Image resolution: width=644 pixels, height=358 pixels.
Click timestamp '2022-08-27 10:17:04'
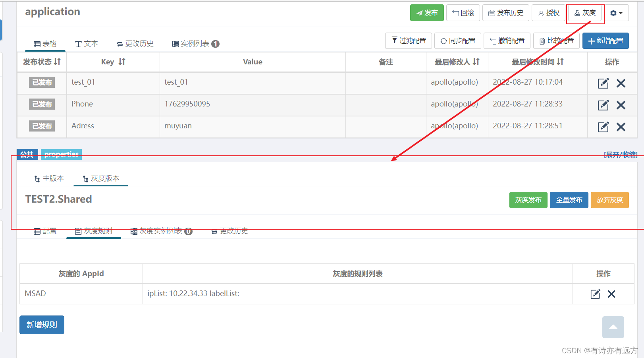(528, 82)
